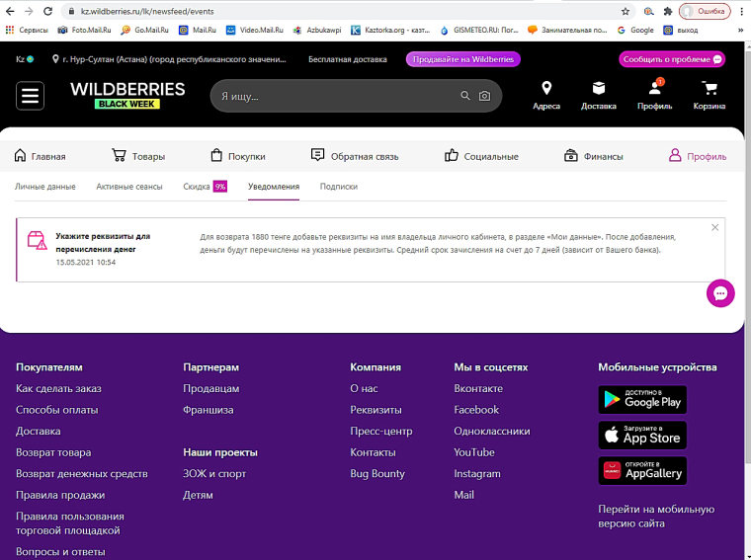Expand the Kz country selector
The image size is (751, 560).
point(25,59)
